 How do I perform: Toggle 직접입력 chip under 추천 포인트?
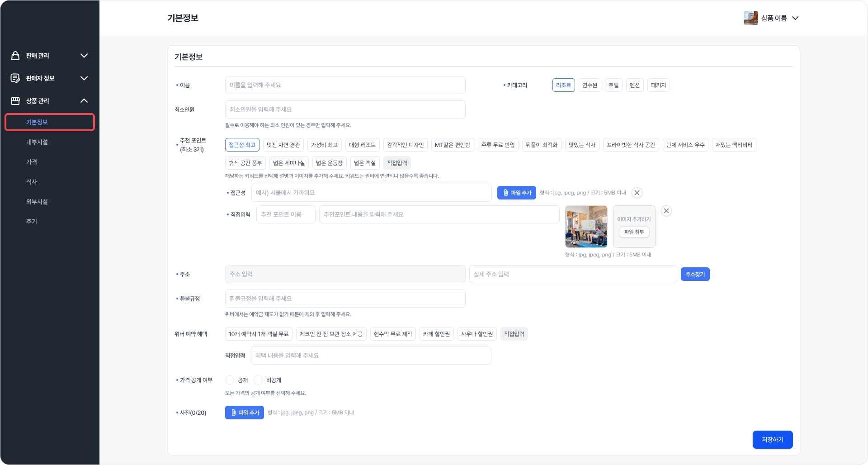click(397, 163)
